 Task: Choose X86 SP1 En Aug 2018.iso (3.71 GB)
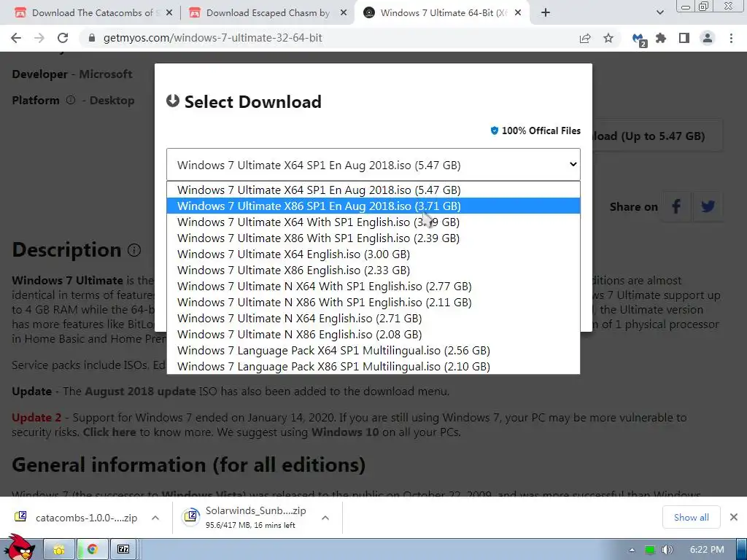[x=373, y=206]
